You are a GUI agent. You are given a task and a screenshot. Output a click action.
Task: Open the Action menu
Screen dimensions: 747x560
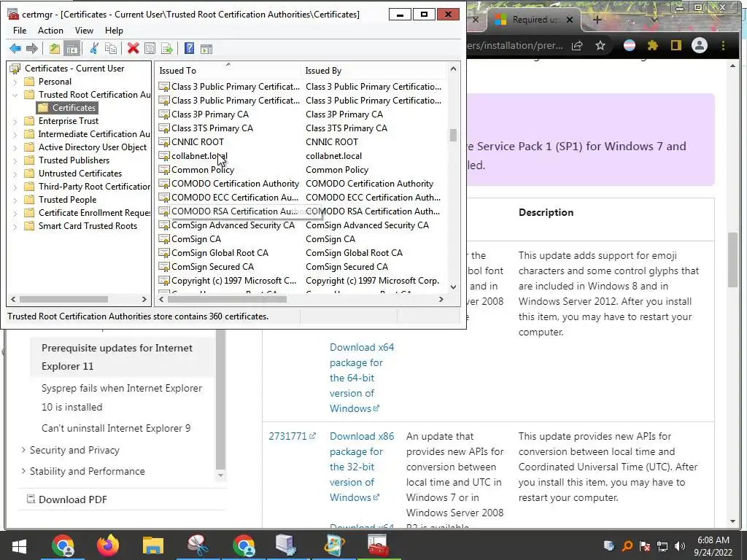(50, 31)
